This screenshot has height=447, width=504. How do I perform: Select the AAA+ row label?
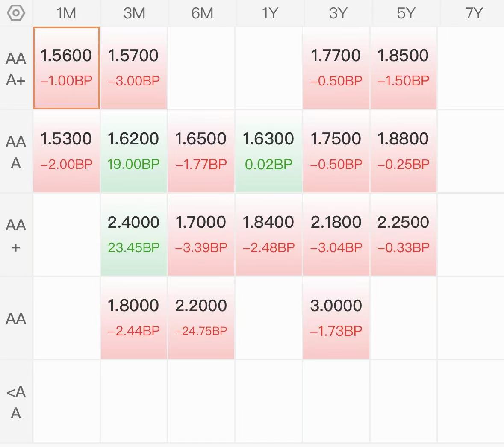point(16,69)
